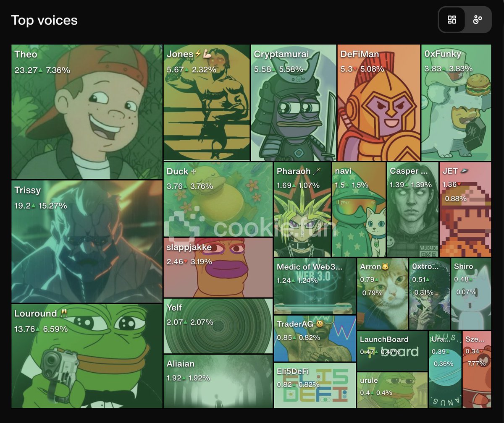Select the Jones bodybuilder tile
The image size is (504, 423).
[x=207, y=102]
